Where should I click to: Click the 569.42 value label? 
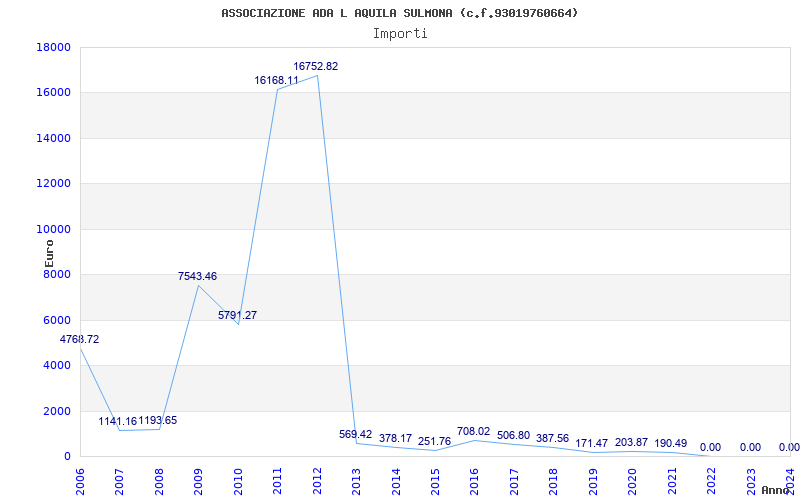[356, 434]
